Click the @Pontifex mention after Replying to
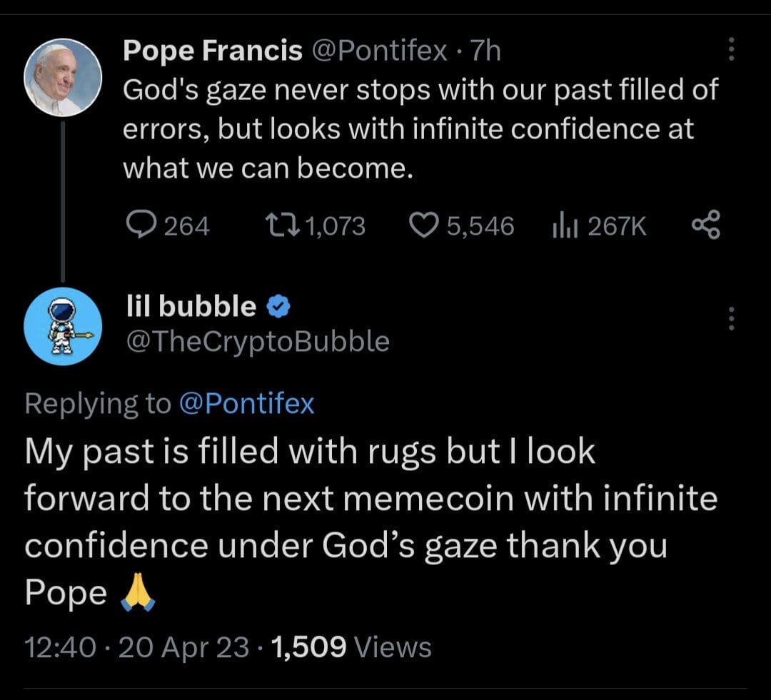771x700 pixels. coord(246,404)
